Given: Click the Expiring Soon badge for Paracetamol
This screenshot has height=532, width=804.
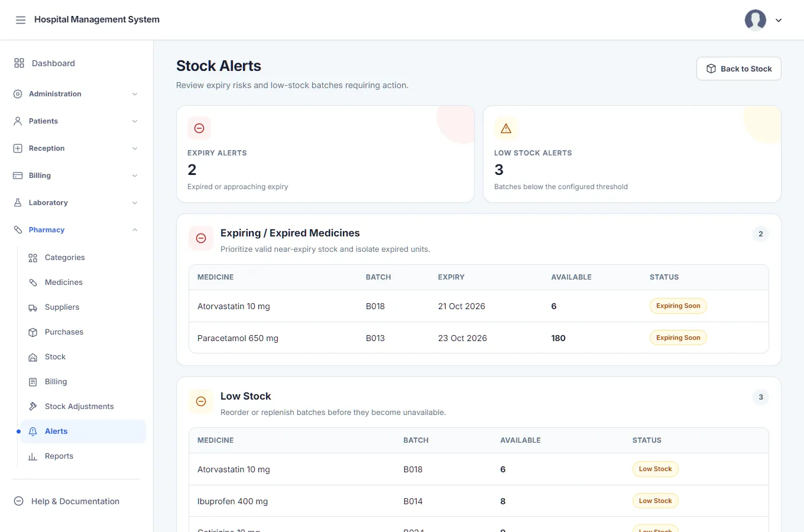Looking at the screenshot, I should click(x=678, y=338).
